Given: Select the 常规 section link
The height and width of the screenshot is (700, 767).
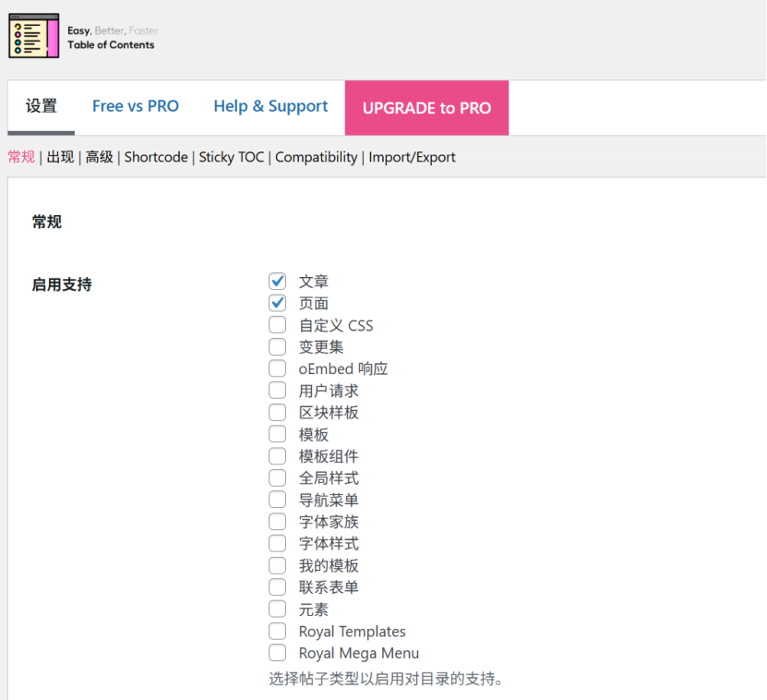Looking at the screenshot, I should [x=21, y=157].
